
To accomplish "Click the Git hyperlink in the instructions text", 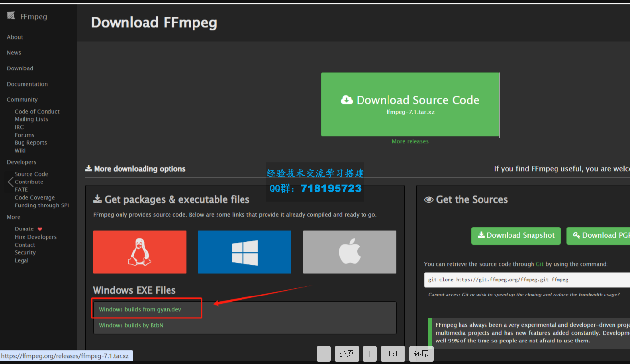I will pyautogui.click(x=539, y=264).
